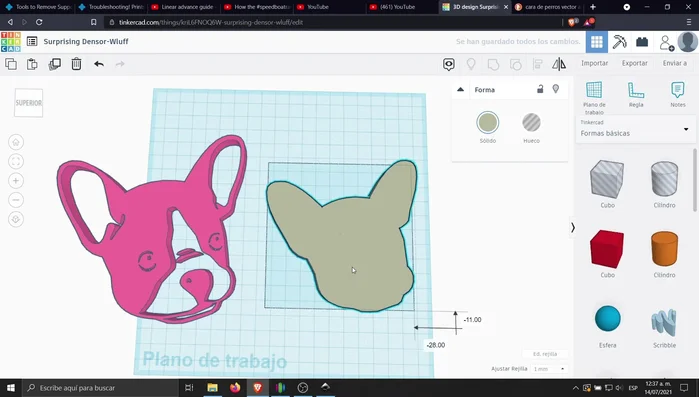
Task: Toggle the lock editing icon in Forma
Action: (x=540, y=89)
